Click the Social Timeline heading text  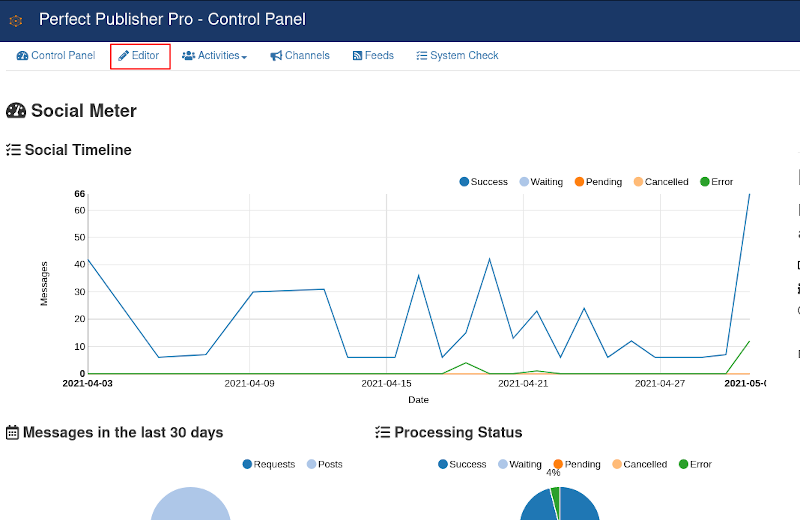(78, 150)
